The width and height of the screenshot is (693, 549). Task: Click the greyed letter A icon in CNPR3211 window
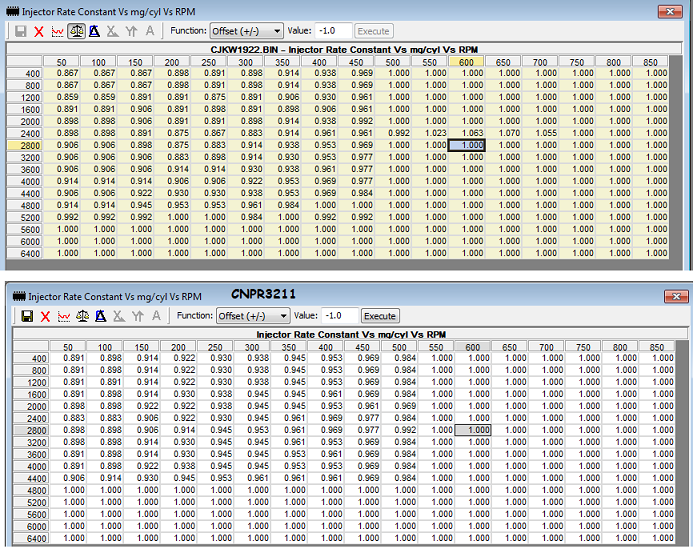pyautogui.click(x=156, y=316)
